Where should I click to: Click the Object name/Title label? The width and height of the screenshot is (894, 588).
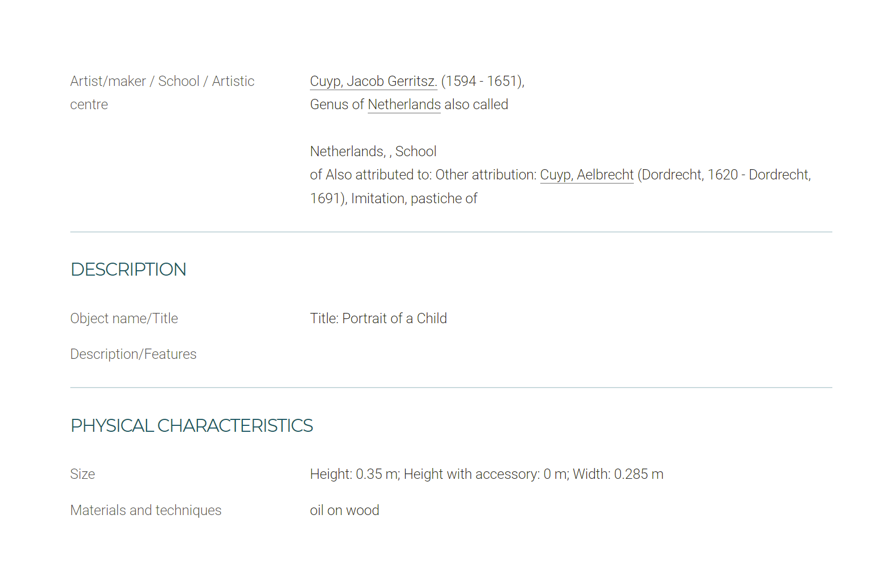point(124,318)
